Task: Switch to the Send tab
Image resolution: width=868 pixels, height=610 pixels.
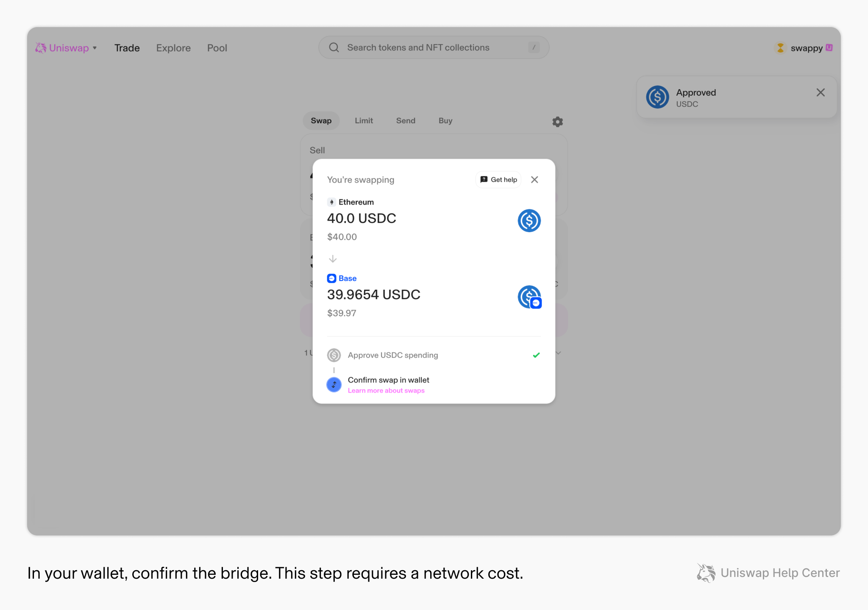Action: pos(406,121)
